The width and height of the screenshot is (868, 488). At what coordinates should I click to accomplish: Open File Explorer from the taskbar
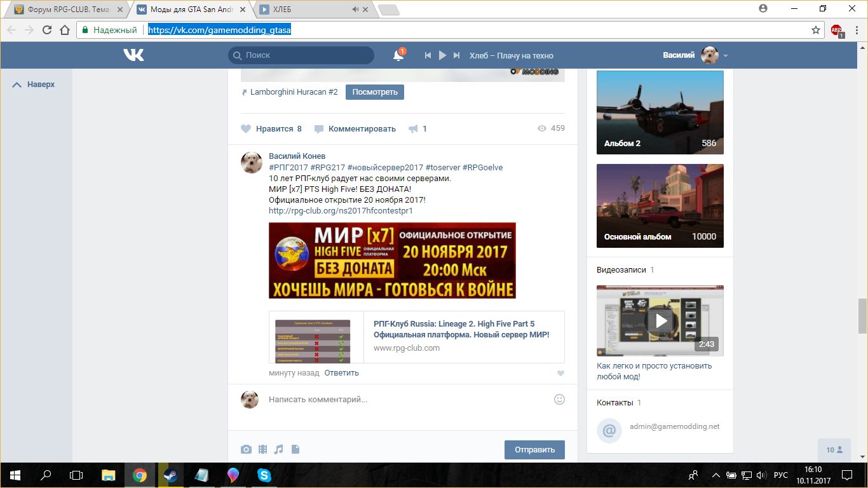pos(109,475)
